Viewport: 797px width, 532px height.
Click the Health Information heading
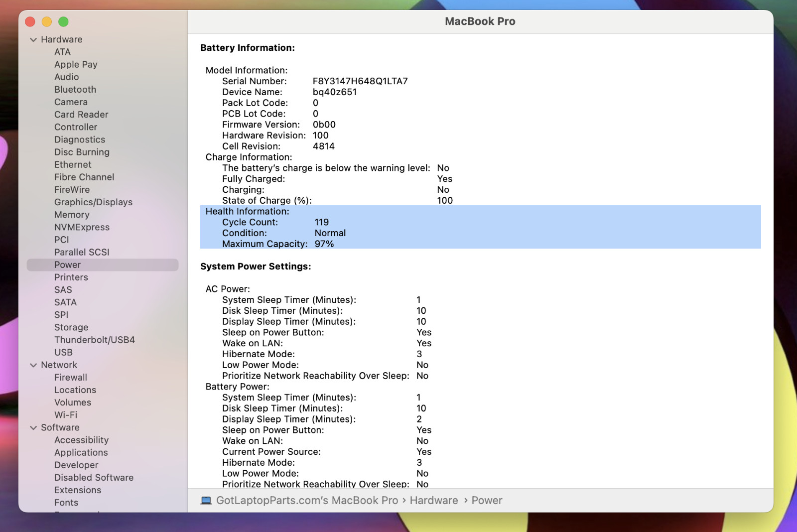point(247,211)
